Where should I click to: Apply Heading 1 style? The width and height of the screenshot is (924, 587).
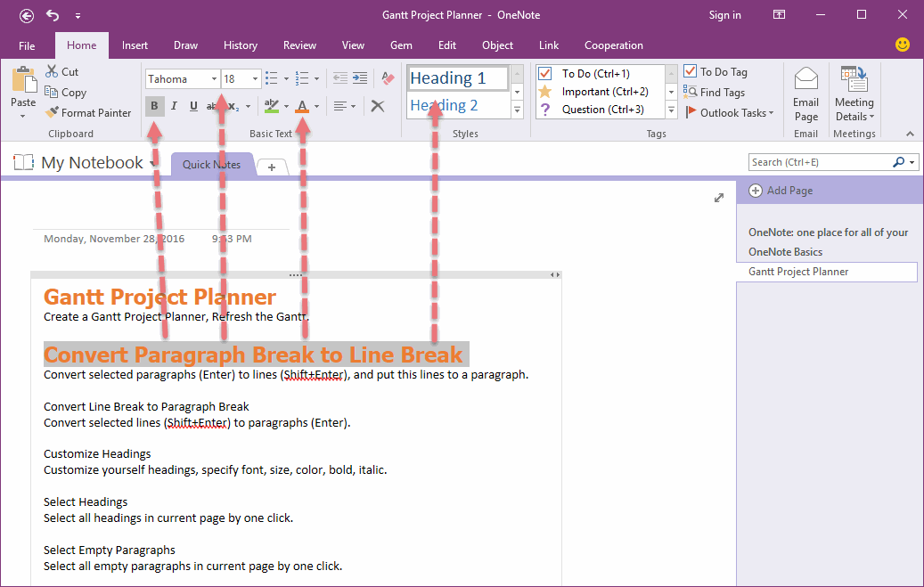coord(458,77)
